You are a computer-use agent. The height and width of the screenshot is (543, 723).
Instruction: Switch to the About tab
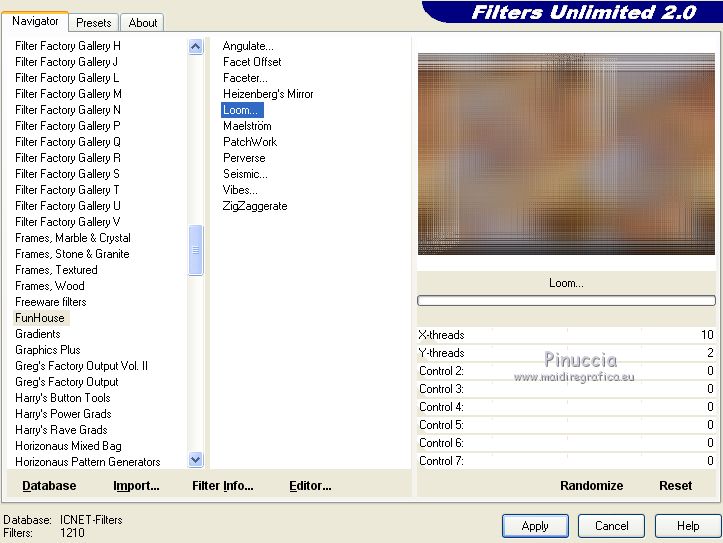pyautogui.click(x=142, y=23)
